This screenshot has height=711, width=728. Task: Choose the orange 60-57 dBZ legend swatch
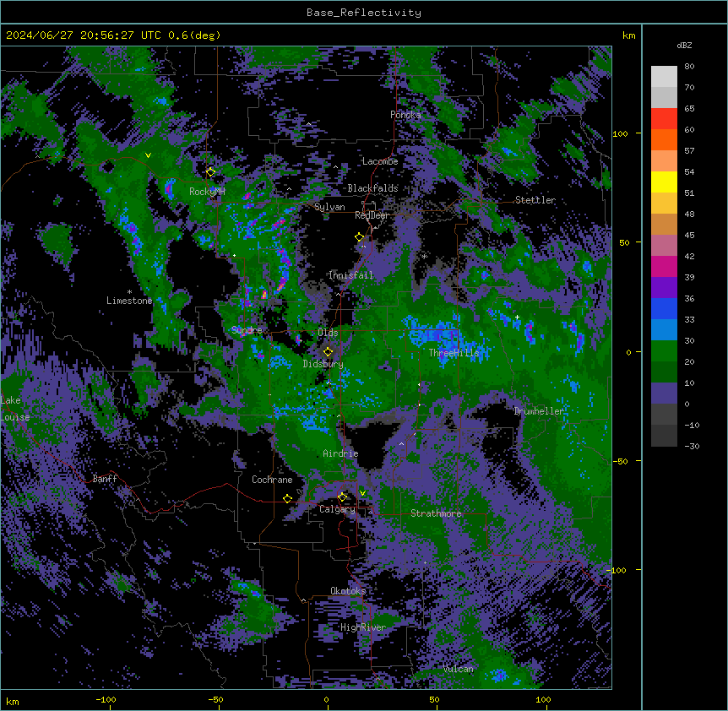coord(664,140)
